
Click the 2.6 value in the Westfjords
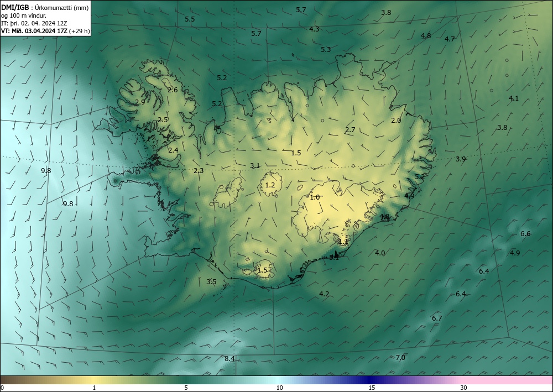tap(173, 90)
